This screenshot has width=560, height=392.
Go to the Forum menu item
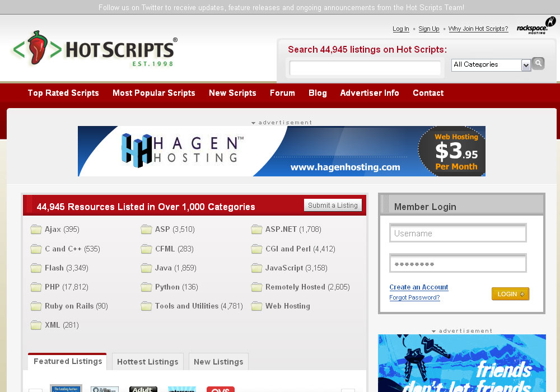282,93
